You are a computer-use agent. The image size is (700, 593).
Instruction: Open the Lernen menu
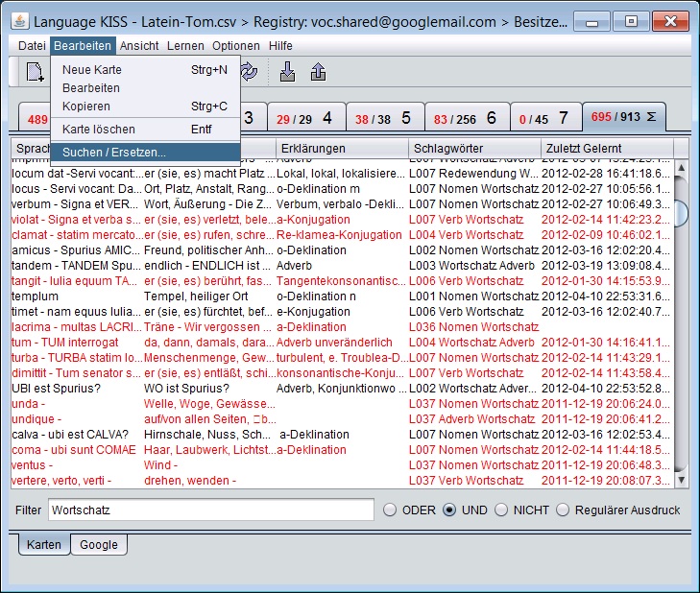185,45
